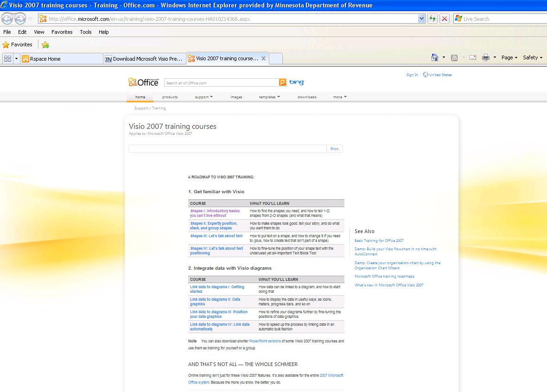Click the orange search magnifier button
The height and width of the screenshot is (392, 547).
click(x=283, y=82)
